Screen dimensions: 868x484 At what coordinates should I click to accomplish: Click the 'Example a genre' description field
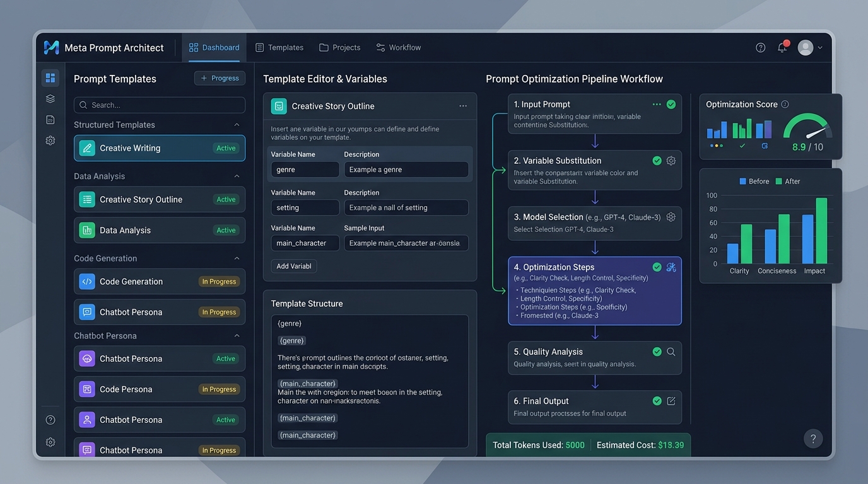tap(406, 170)
